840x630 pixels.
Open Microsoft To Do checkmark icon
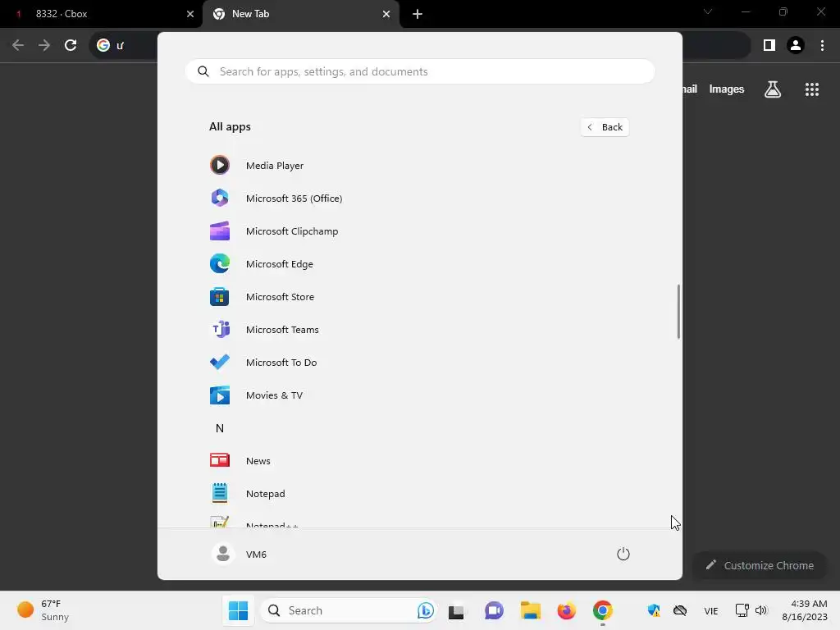click(220, 362)
